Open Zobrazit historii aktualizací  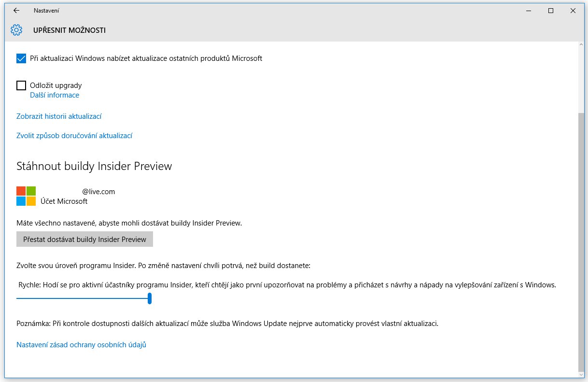59,116
